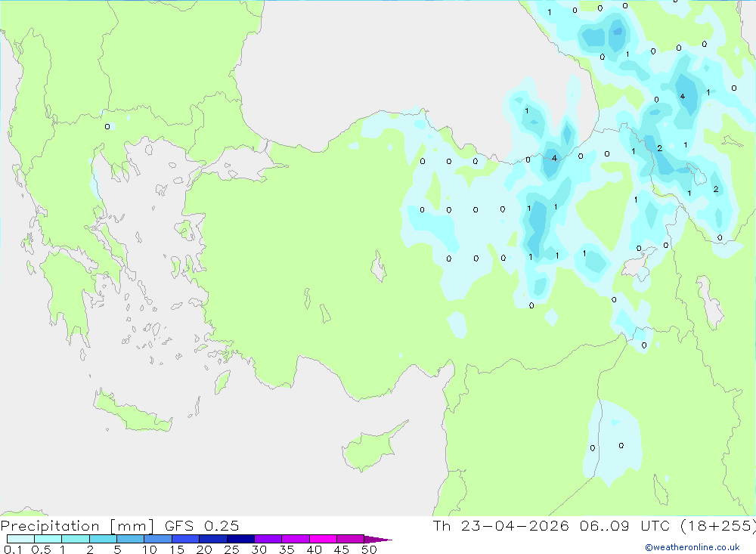Click the 20–25 mm legend swatch
The height and width of the screenshot is (554, 756).
point(213,539)
